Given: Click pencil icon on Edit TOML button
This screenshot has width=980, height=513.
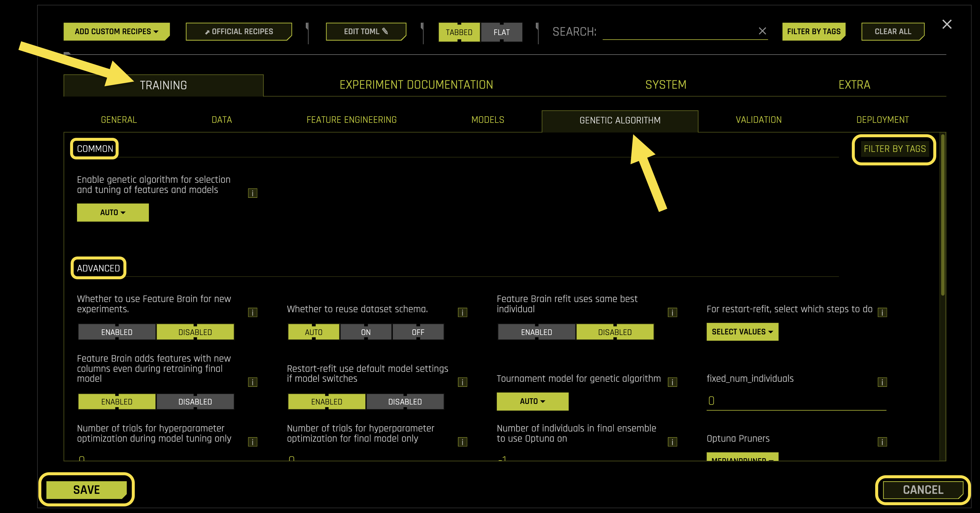Looking at the screenshot, I should tap(385, 31).
